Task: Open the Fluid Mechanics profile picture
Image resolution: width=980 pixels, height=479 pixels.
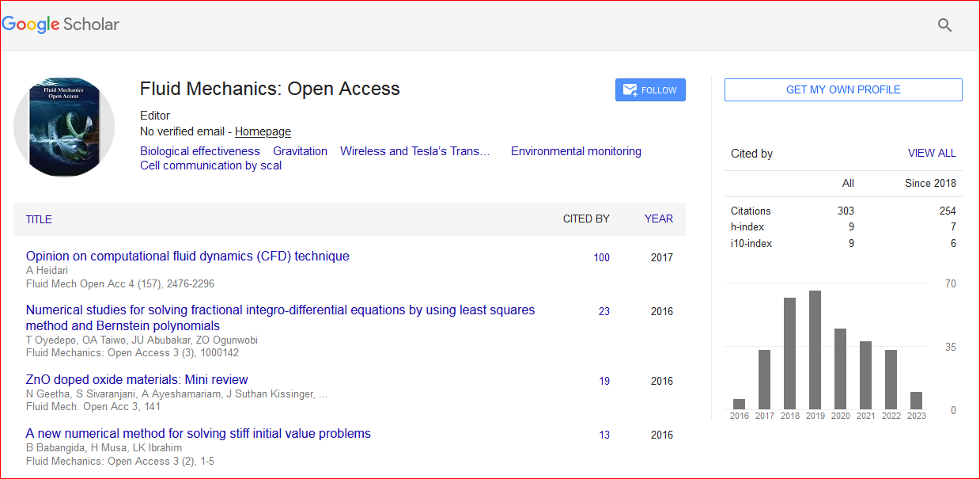Action: pyautogui.click(x=64, y=127)
